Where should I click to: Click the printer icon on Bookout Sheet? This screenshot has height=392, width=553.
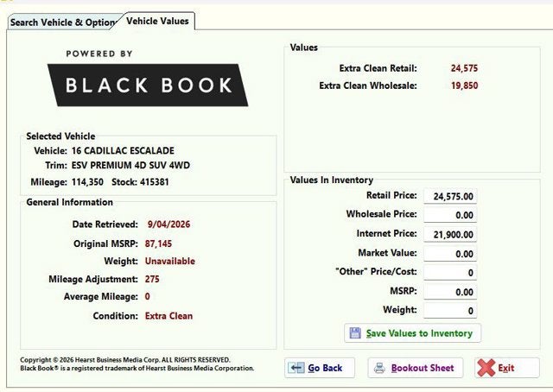(379, 368)
